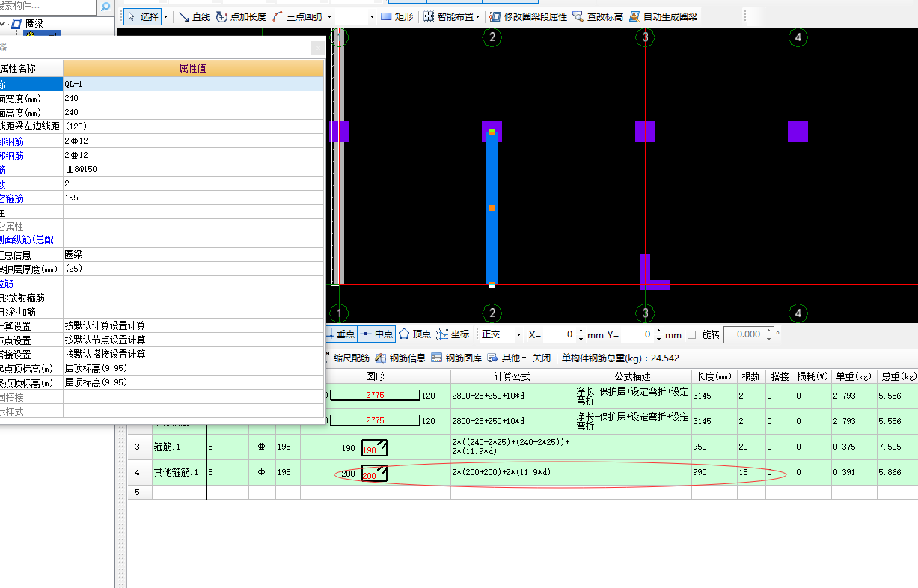Toggle the 坐标 coordinate snap
The width and height of the screenshot is (918, 588).
coord(453,334)
